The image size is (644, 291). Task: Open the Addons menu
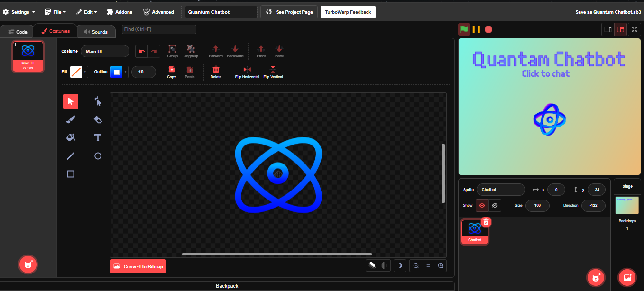pos(120,12)
